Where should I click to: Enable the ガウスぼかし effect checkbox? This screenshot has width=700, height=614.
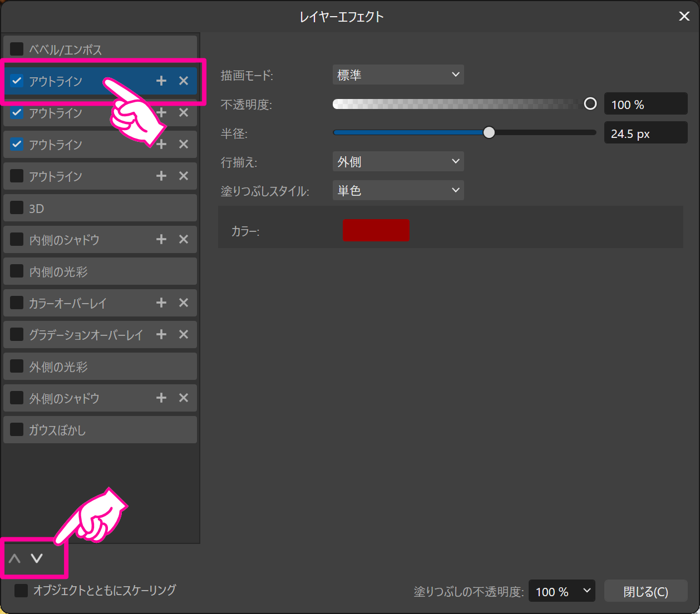coord(17,430)
